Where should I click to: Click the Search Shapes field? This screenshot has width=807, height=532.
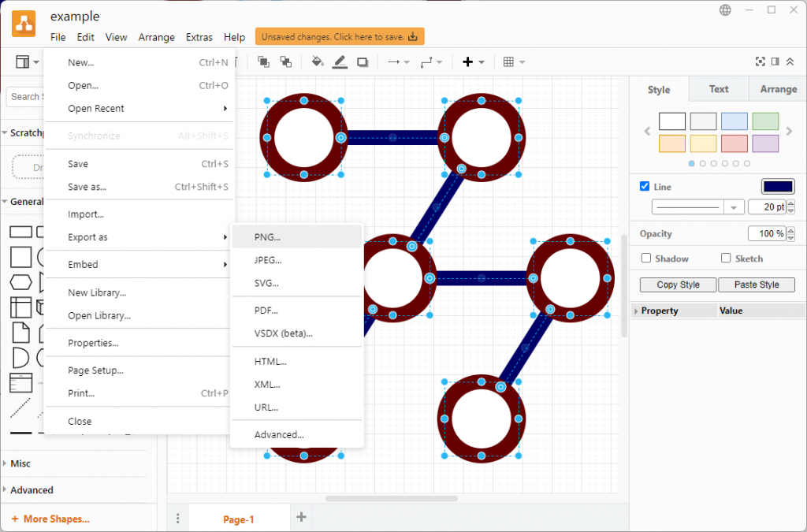coord(26,97)
